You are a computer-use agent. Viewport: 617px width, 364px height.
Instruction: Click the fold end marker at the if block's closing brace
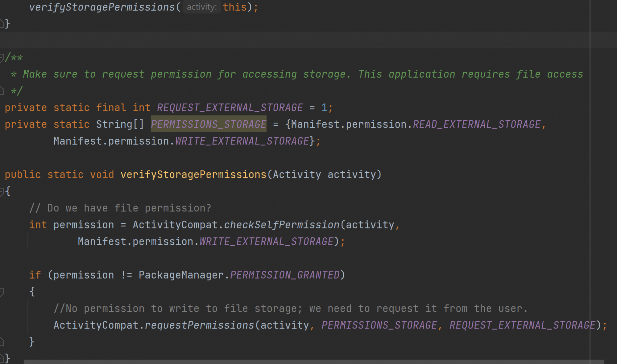coord(2,342)
